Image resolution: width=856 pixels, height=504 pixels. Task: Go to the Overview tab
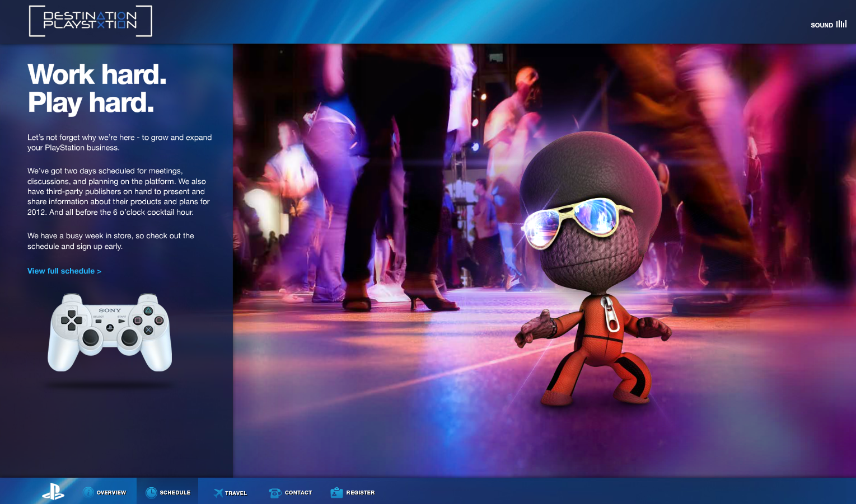105,492
